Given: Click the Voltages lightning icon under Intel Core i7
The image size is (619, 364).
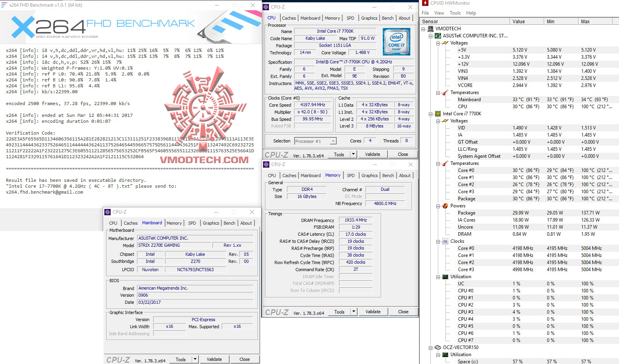Looking at the screenshot, I should click(x=445, y=121).
